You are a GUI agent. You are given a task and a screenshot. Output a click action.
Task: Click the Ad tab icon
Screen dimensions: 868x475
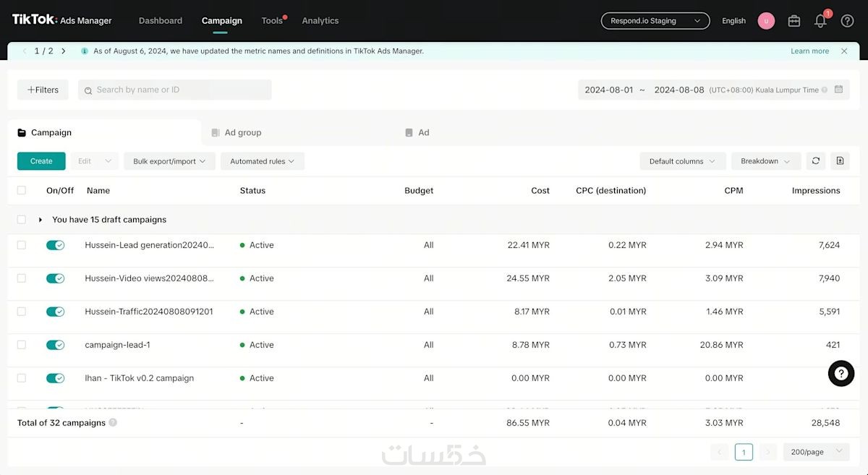409,133
